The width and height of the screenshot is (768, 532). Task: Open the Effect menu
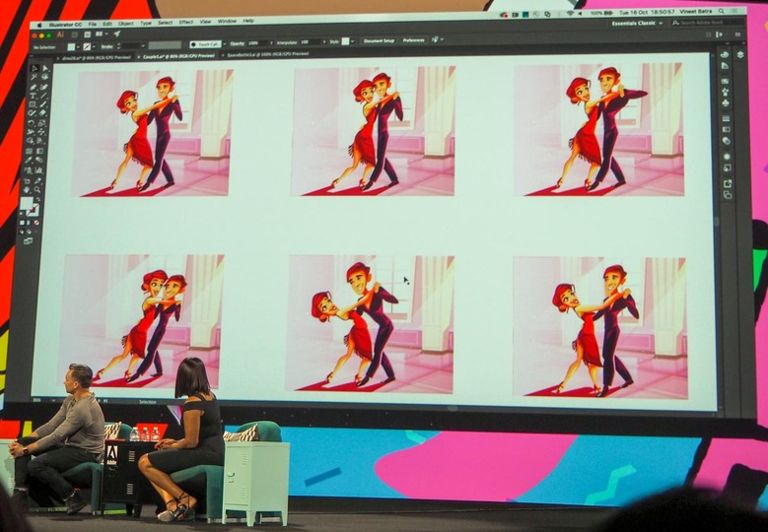pos(186,23)
